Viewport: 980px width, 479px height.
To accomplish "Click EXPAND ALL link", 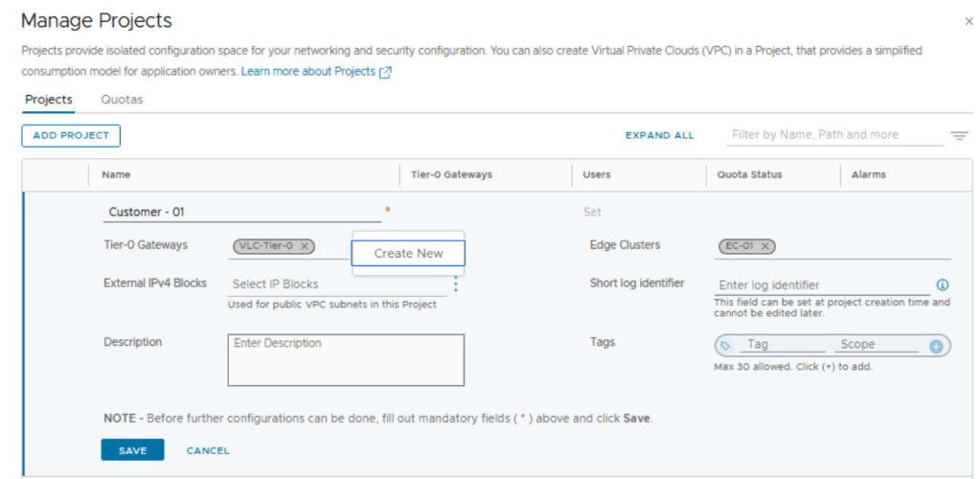I will 659,136.
